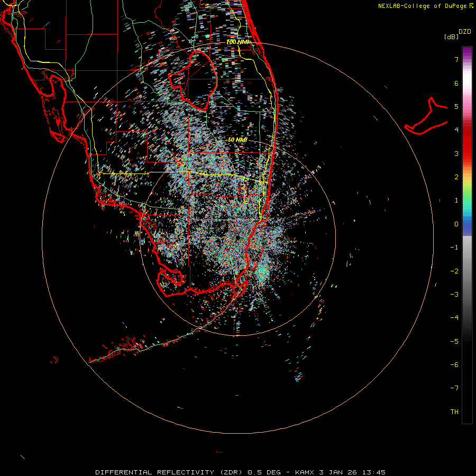Click the 100 NMI range ring label
Image resolution: width=476 pixels, height=476 pixels.
click(238, 42)
